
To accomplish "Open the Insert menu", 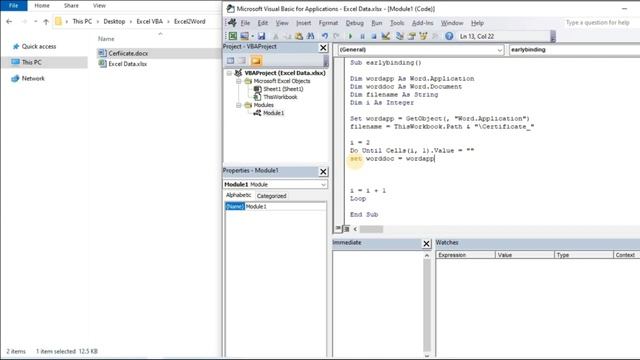I will (x=303, y=23).
